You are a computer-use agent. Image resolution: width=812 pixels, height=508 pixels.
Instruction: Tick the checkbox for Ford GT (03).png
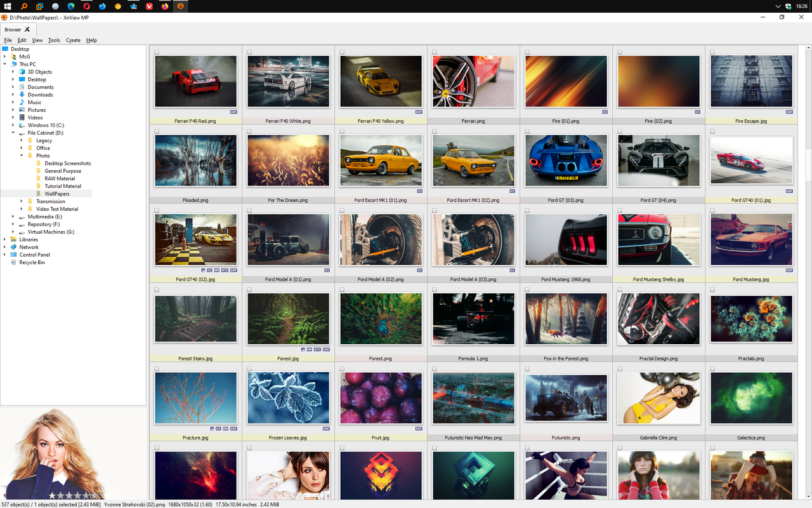pos(527,131)
